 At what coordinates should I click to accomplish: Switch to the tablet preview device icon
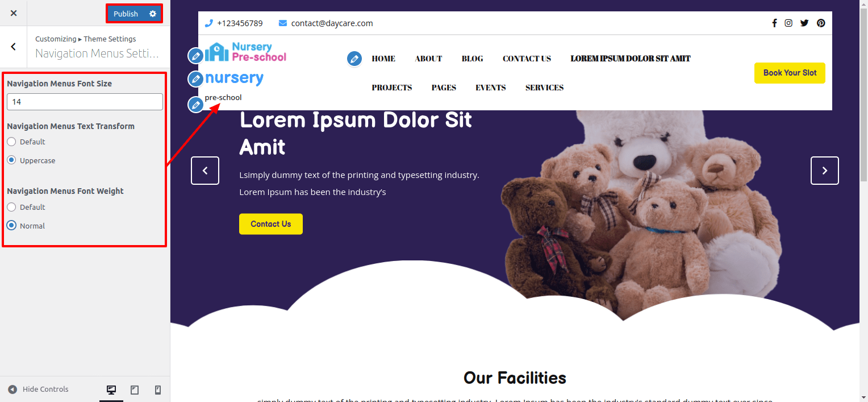(x=135, y=389)
